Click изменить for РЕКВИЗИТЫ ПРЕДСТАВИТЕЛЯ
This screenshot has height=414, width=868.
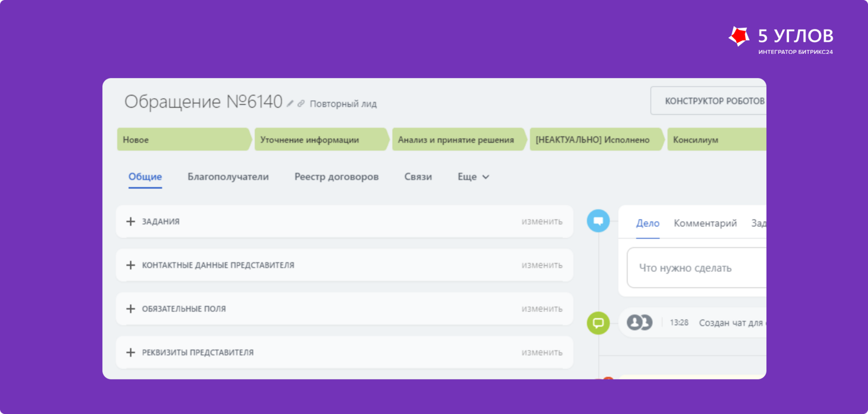click(542, 352)
